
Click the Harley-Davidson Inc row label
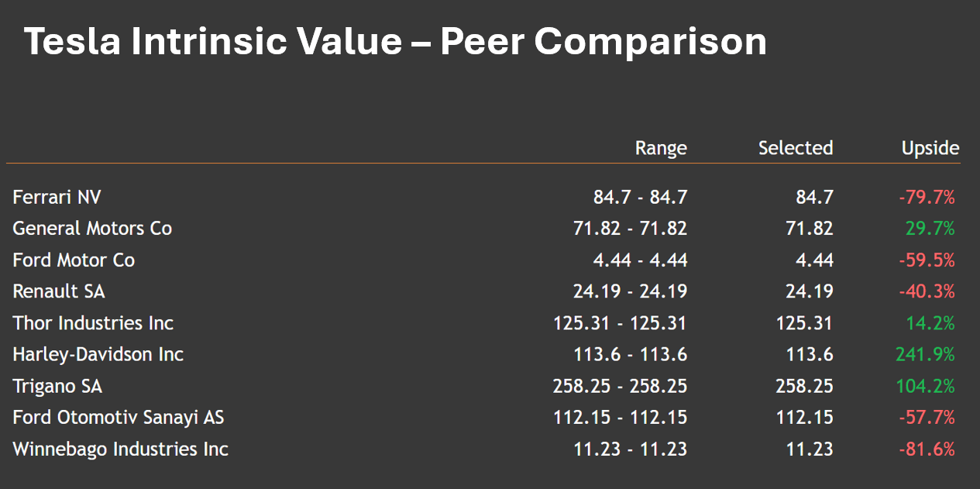(98, 355)
